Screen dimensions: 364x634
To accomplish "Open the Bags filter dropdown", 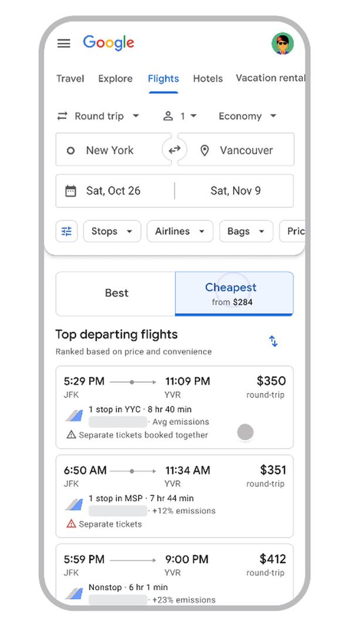I will coord(245,231).
